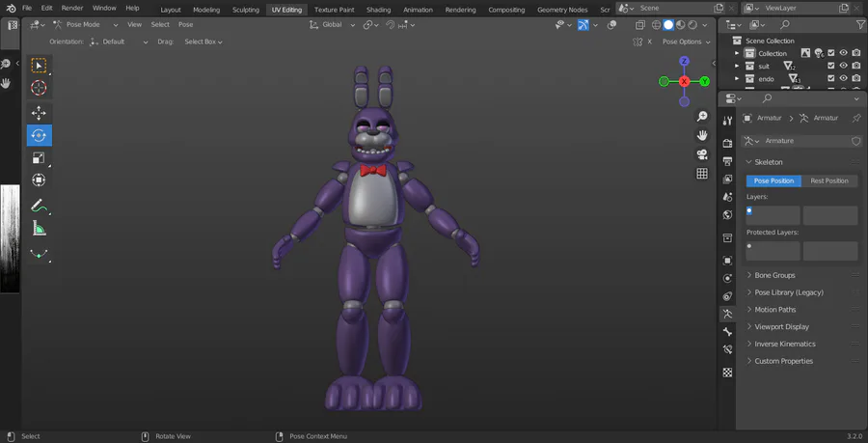The width and height of the screenshot is (868, 443).
Task: Open the Output properties tab
Action: click(727, 161)
